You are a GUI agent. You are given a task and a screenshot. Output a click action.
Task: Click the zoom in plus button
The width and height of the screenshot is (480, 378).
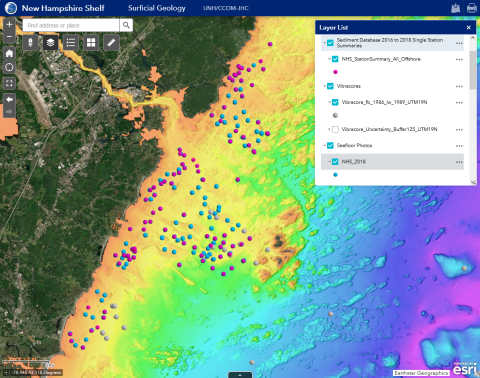tap(9, 24)
